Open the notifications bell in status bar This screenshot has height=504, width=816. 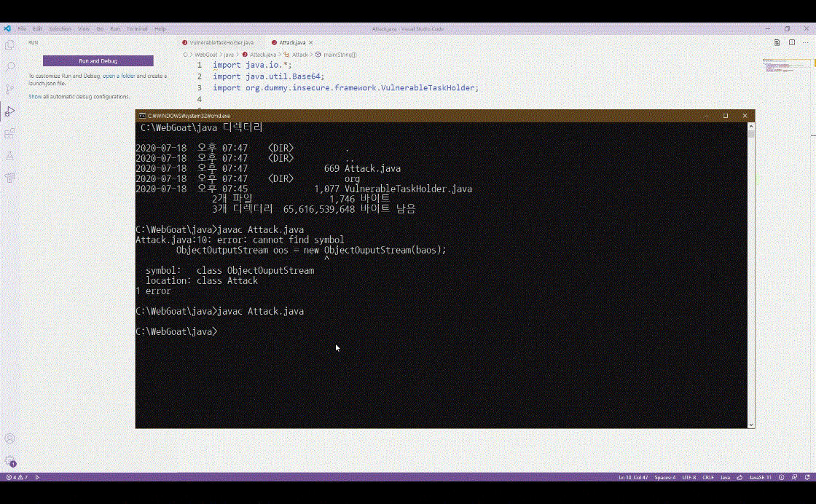[x=807, y=477]
